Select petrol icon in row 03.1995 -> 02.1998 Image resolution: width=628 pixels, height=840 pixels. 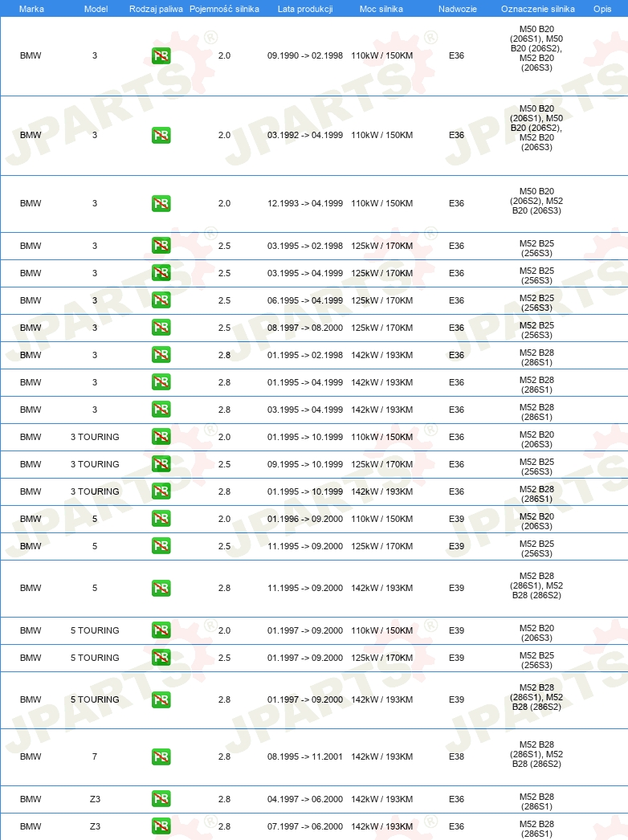(161, 246)
